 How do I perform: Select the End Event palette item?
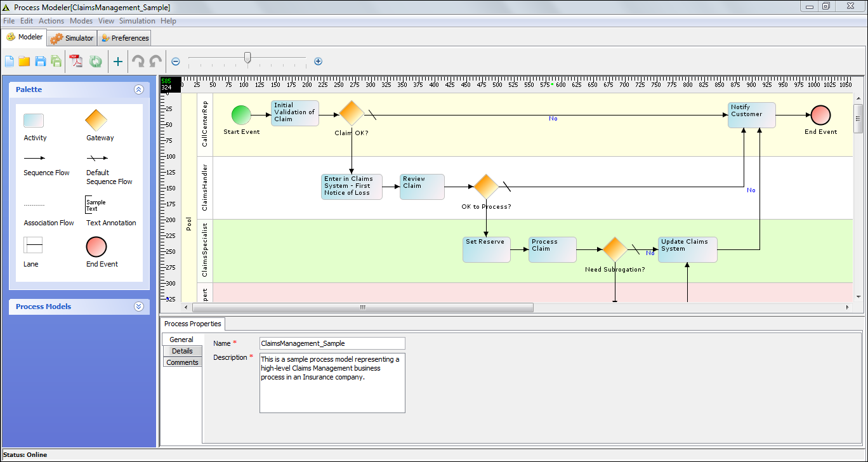pos(96,247)
